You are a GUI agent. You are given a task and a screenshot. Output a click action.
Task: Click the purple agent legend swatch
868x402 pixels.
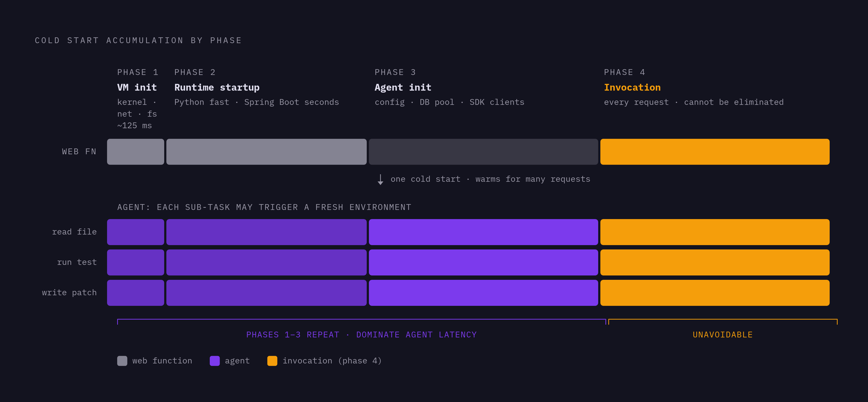click(x=215, y=361)
